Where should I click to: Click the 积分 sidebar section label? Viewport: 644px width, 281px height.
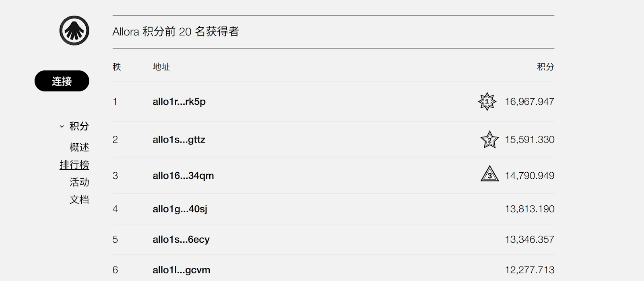pyautogui.click(x=79, y=126)
